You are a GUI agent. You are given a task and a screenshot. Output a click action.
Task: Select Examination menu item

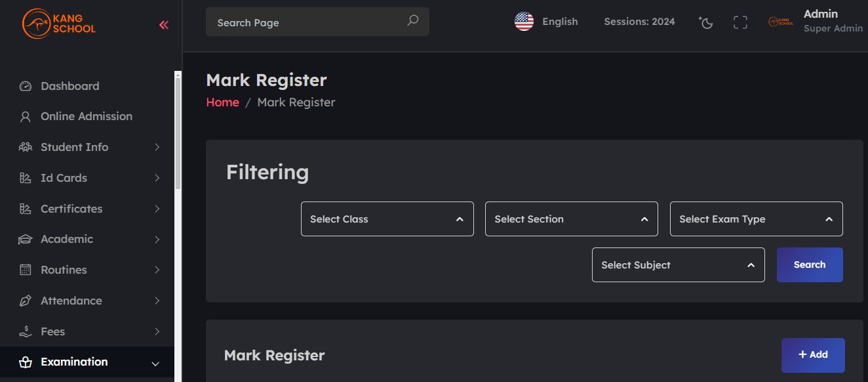click(x=87, y=362)
